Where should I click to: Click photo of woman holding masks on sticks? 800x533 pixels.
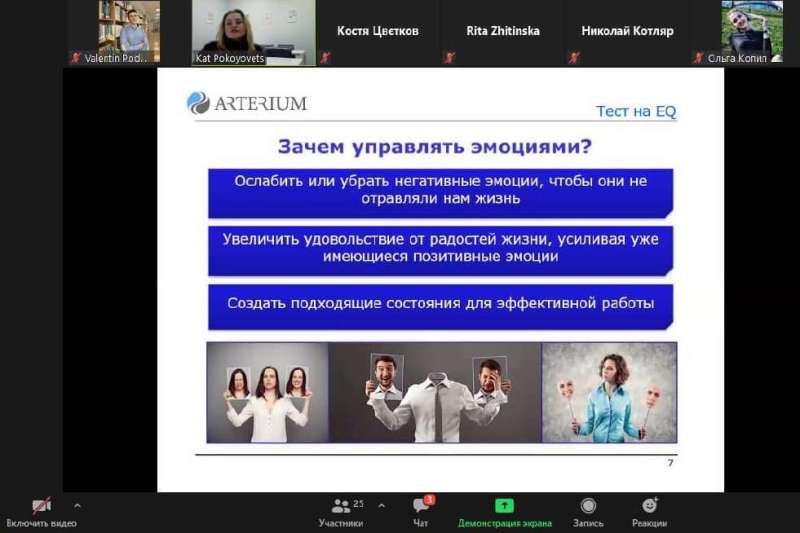pos(609,392)
